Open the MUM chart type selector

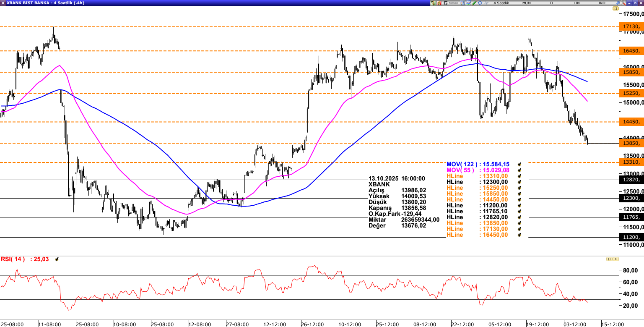click(527, 3)
